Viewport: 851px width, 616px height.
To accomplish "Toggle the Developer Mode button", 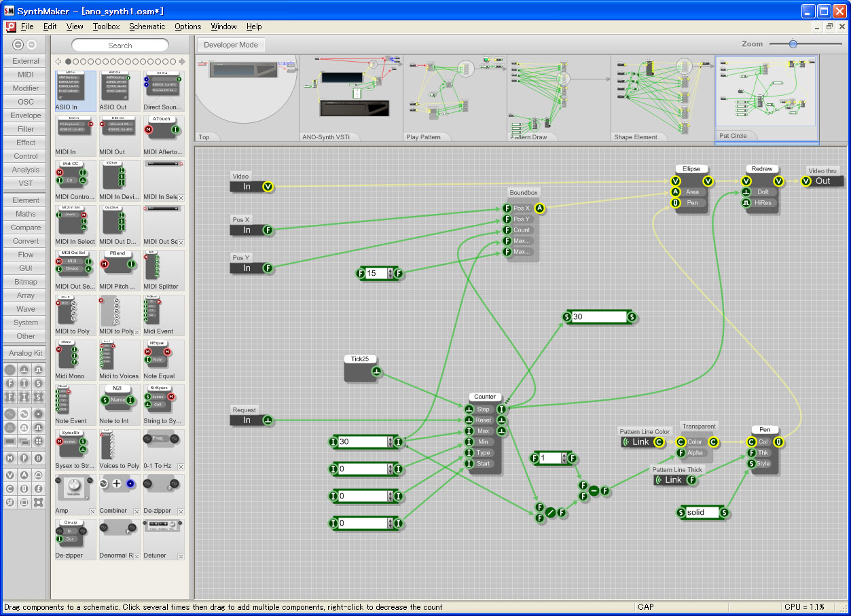I will pos(231,45).
